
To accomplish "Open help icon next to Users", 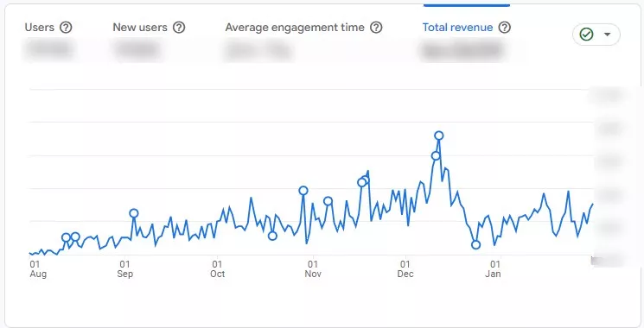I will (66, 28).
